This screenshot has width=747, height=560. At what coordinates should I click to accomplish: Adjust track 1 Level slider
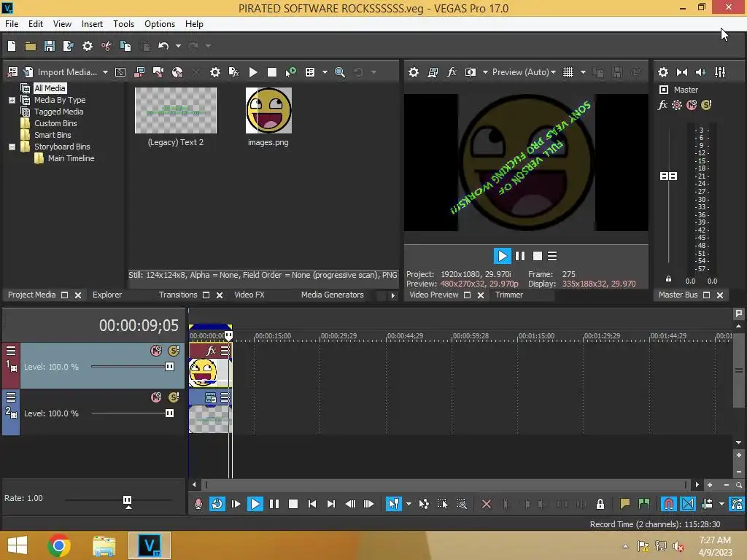pos(169,367)
